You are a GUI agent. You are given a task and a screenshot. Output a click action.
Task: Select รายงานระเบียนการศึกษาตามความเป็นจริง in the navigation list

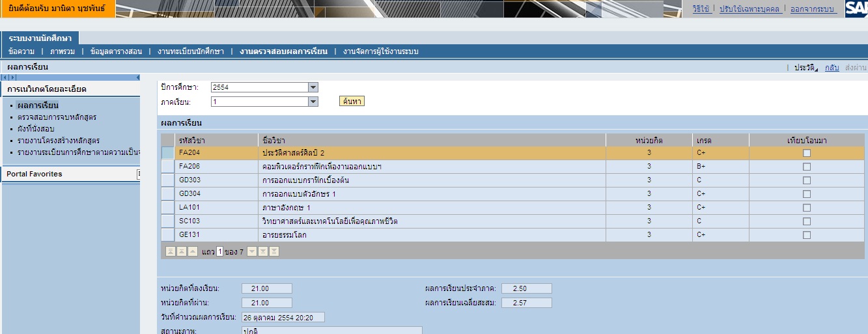coord(79,152)
